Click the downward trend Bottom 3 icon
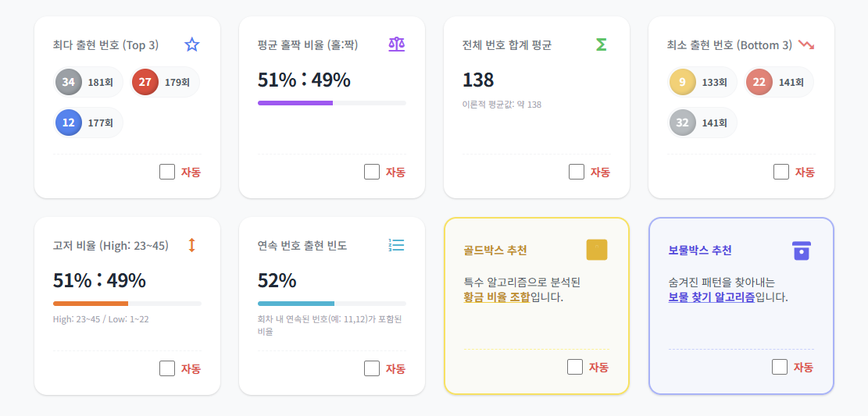868x416 pixels. [806, 44]
